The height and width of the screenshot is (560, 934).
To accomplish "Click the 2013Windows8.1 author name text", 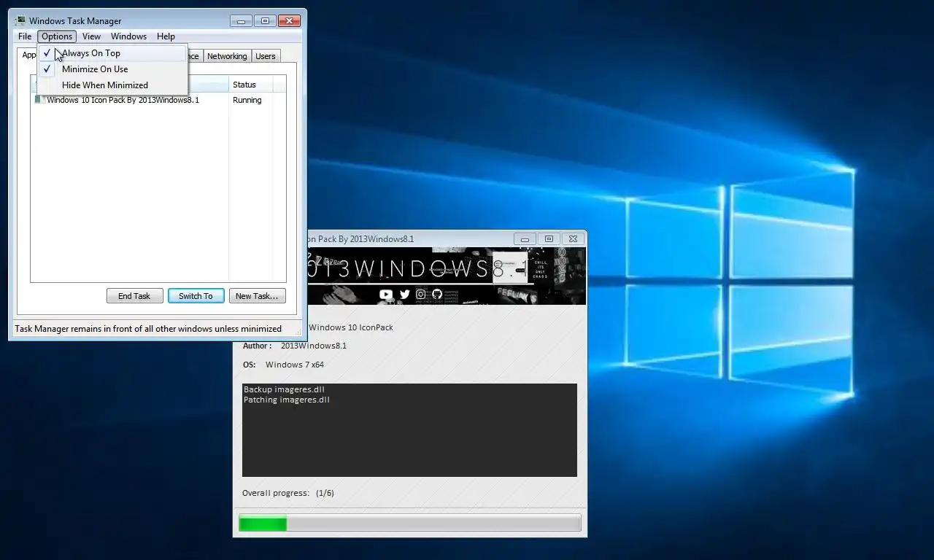I will point(314,346).
